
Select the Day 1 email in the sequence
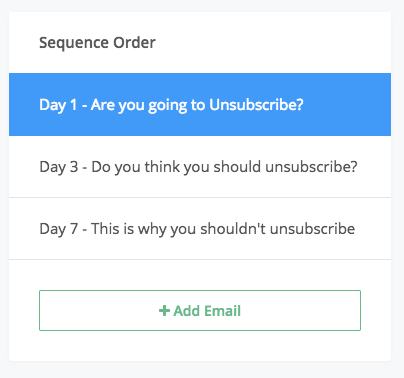click(200, 104)
